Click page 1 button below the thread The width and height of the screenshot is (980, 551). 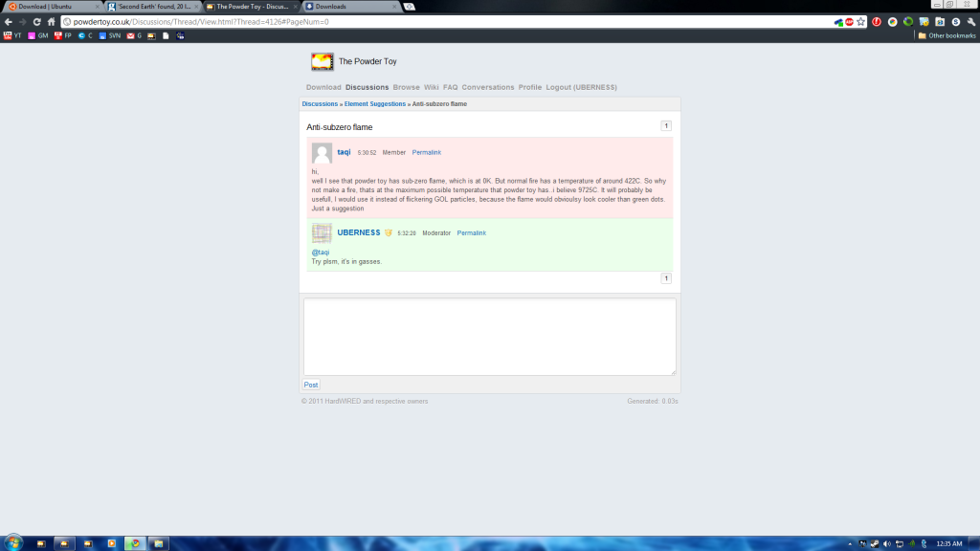tap(666, 278)
